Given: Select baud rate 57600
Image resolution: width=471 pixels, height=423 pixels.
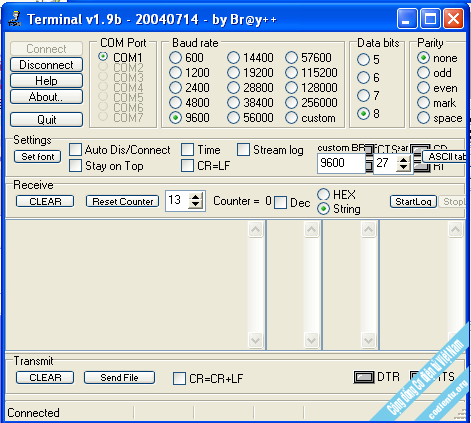Looking at the screenshot, I should (x=291, y=57).
